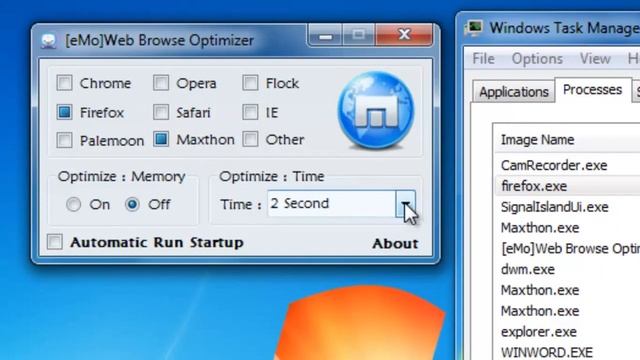Tick the IE checkbox

pos(250,112)
